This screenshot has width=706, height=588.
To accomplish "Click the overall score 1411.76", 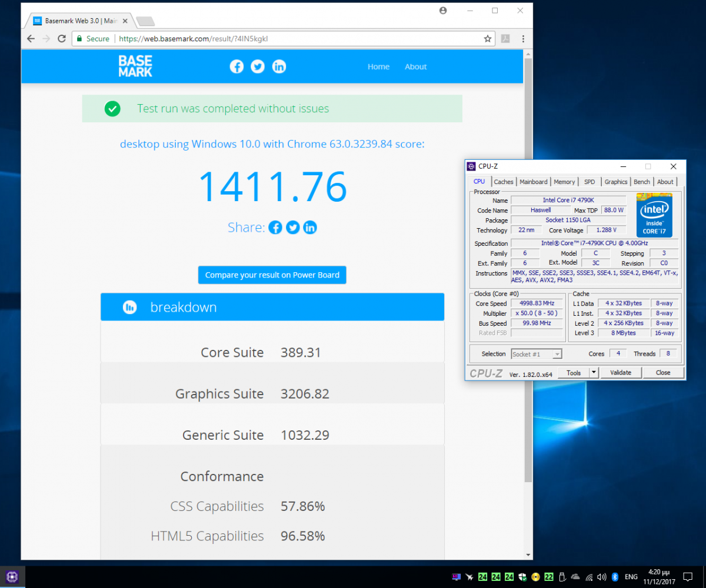I will click(x=272, y=186).
